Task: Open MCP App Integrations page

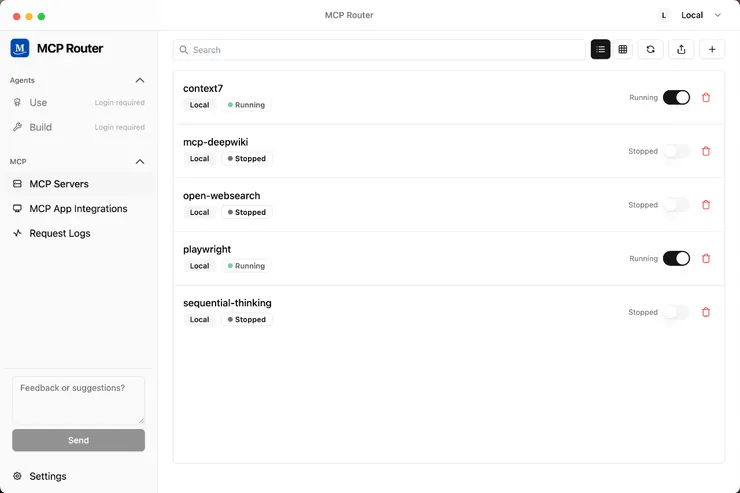Action: (x=78, y=209)
